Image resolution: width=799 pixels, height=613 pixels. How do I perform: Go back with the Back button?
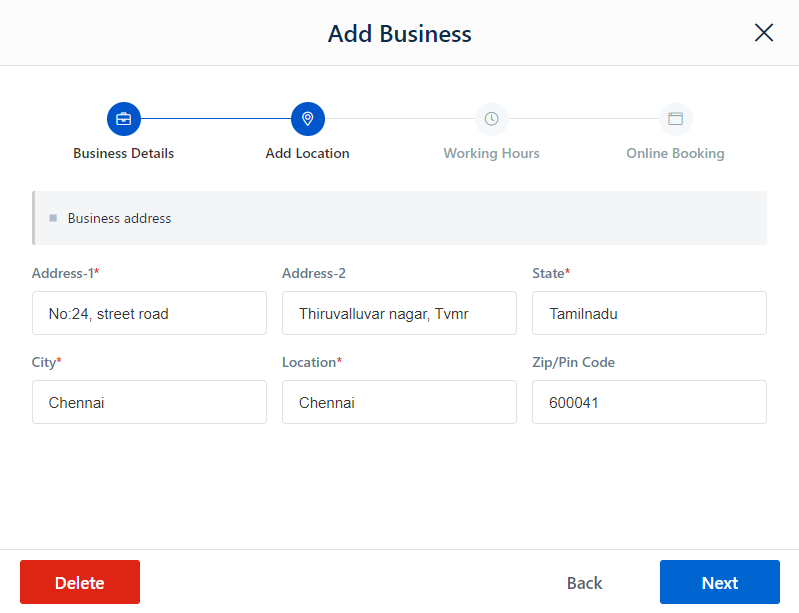pyautogui.click(x=584, y=583)
